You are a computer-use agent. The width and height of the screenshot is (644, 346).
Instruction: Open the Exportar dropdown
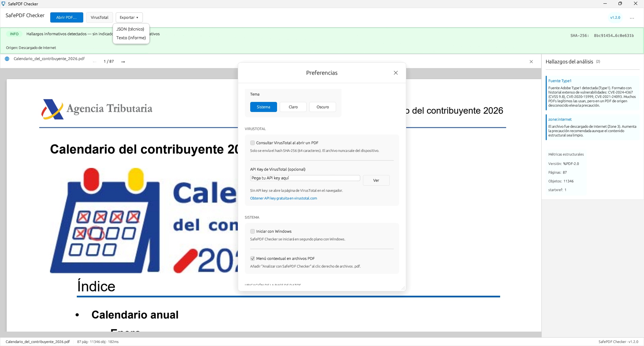click(x=129, y=17)
